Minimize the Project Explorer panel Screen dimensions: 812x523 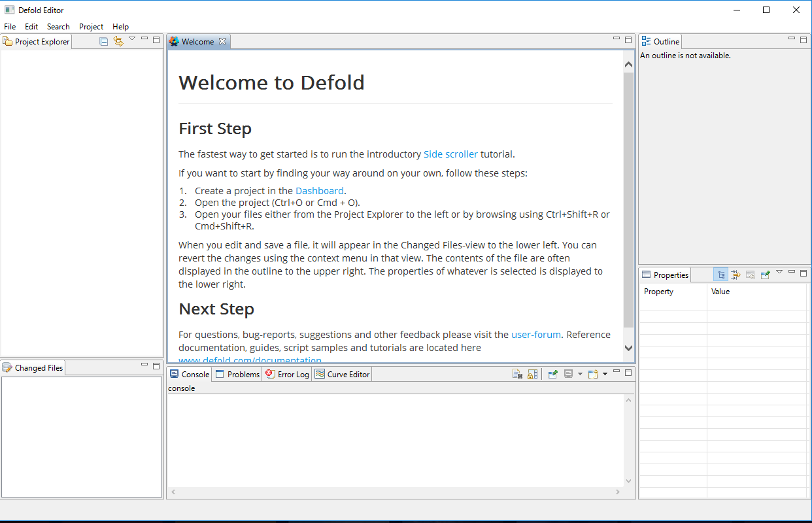[x=144, y=39]
